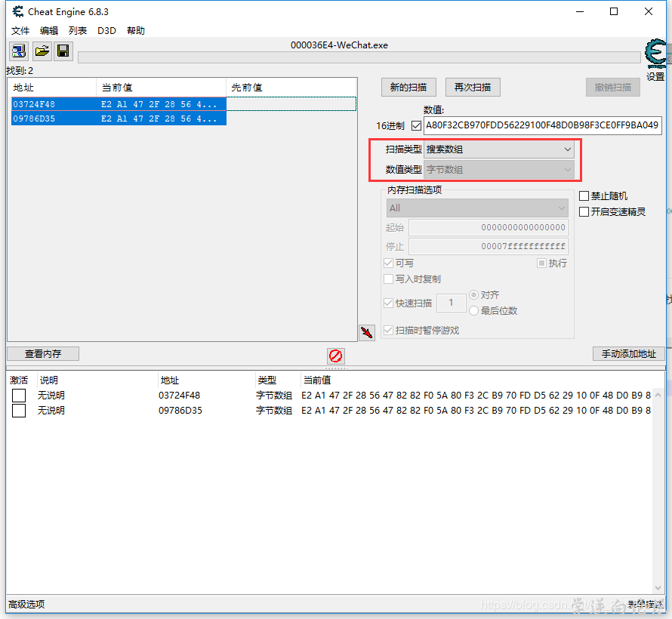Open a cheat table folder icon
Viewport: 672px width, 619px height.
tap(42, 51)
